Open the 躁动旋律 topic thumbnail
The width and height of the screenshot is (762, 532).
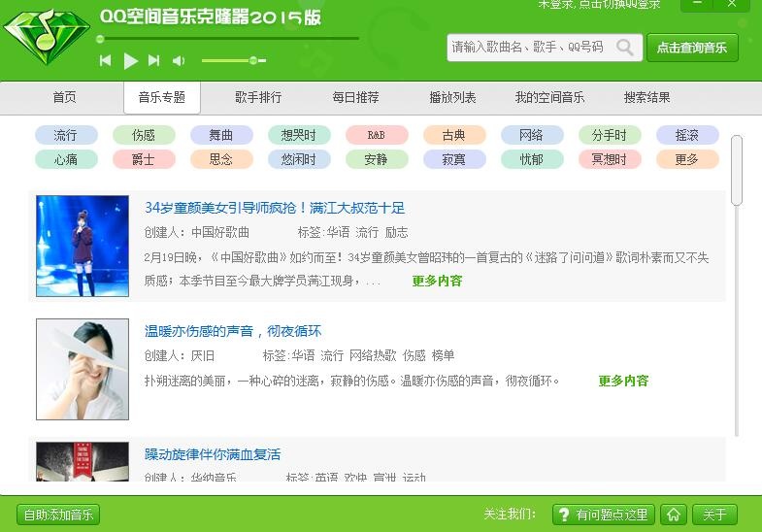tap(83, 461)
